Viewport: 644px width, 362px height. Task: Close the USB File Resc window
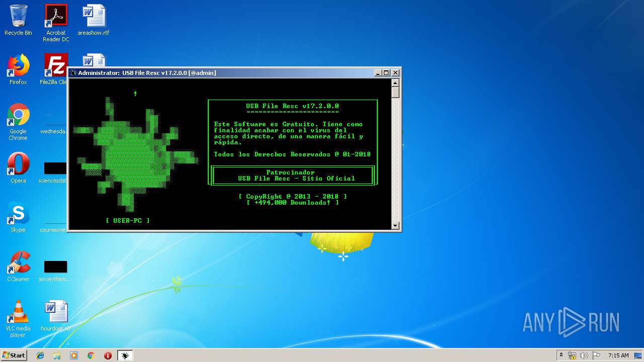pos(395,73)
